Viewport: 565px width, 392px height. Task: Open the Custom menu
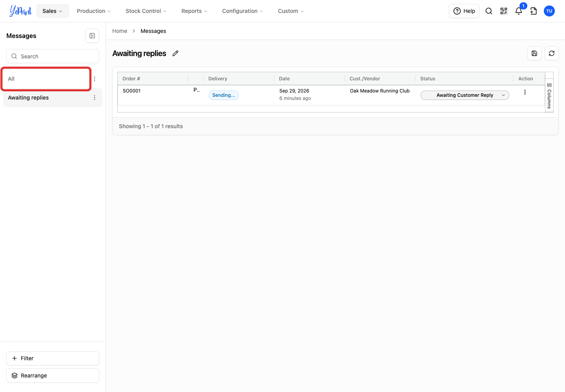coord(291,11)
